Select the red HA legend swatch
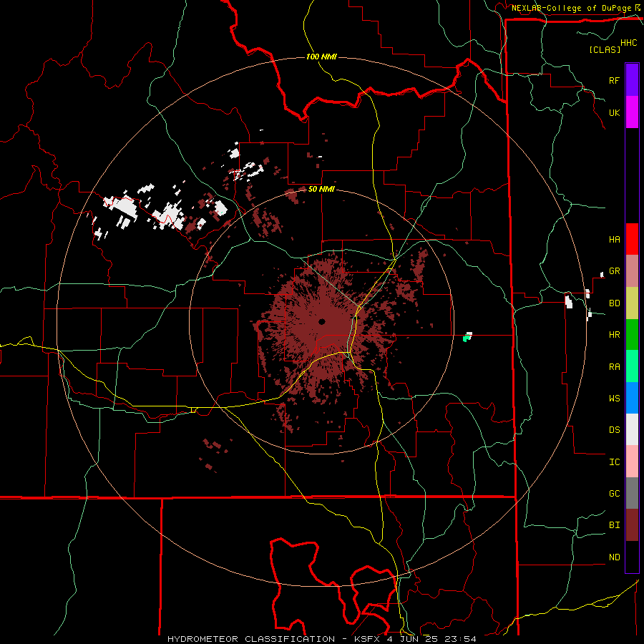This screenshot has height=644, width=644. click(632, 239)
